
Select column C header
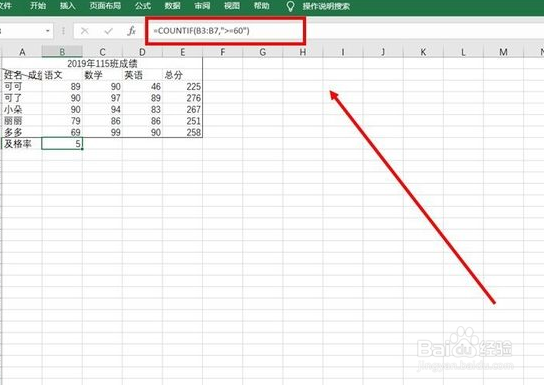tap(102, 52)
